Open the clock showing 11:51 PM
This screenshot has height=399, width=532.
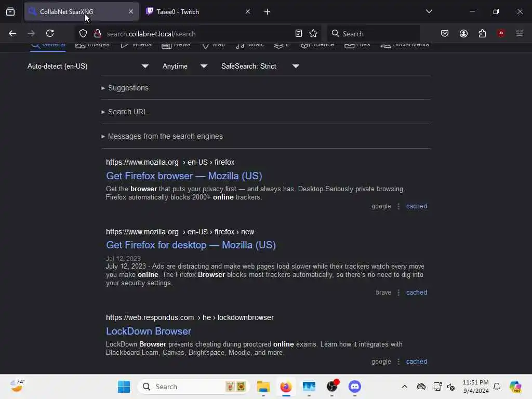coord(476,387)
